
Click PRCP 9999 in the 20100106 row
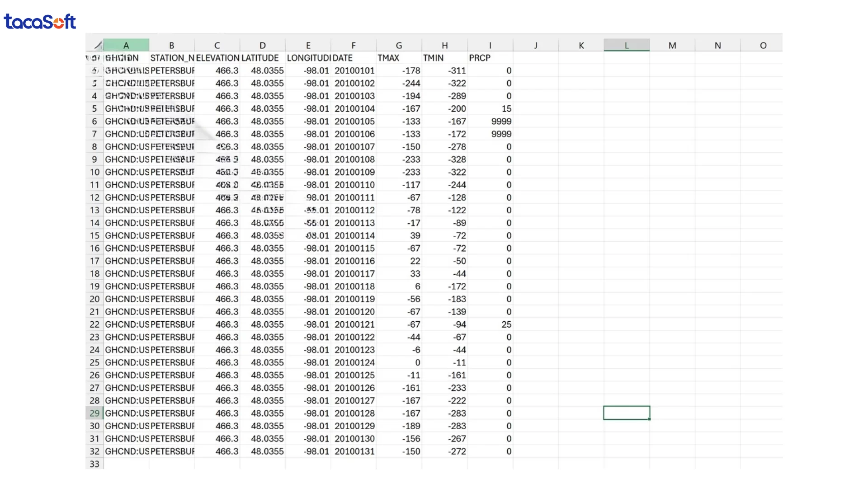(x=491, y=134)
